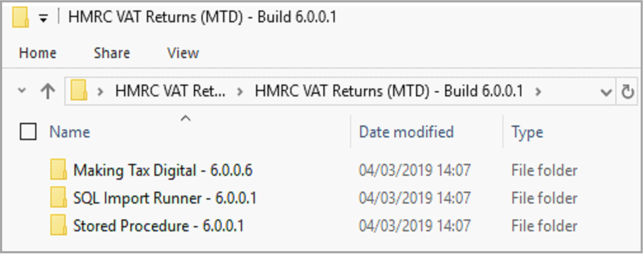
Task: Open the Home ribbon tab
Action: pyautogui.click(x=38, y=53)
